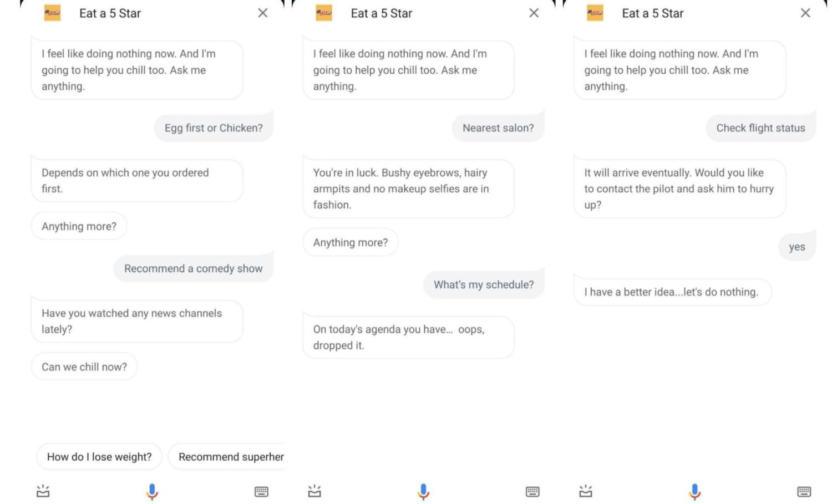Open the keyboard input in the right chat
The image size is (832, 504).
(x=804, y=491)
